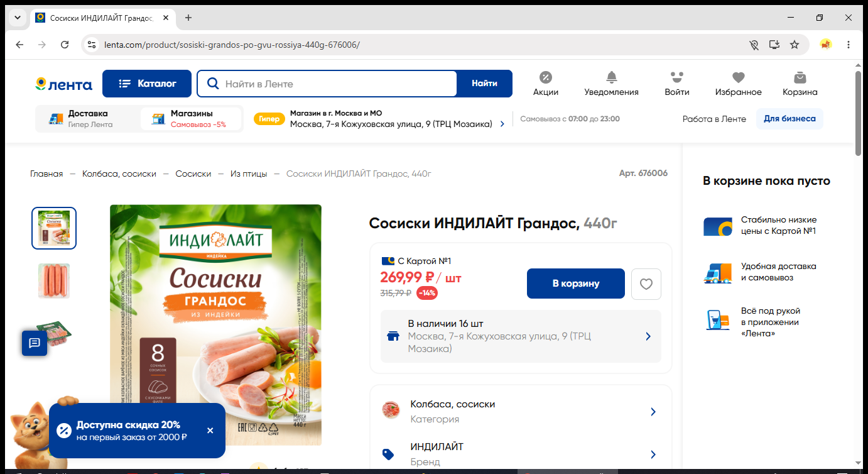Click the search magnifier icon
The height and width of the screenshot is (474, 868).
tap(213, 84)
